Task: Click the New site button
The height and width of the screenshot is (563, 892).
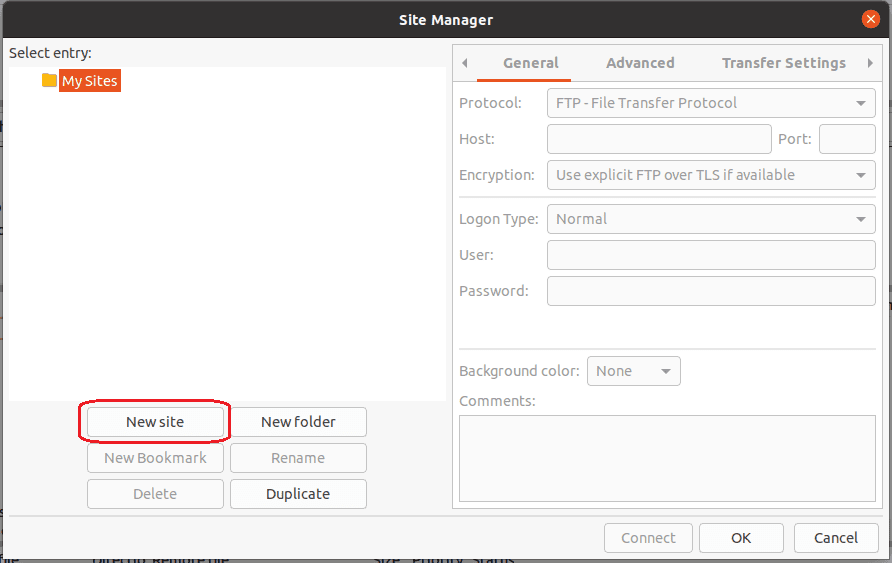Action: click(x=155, y=422)
